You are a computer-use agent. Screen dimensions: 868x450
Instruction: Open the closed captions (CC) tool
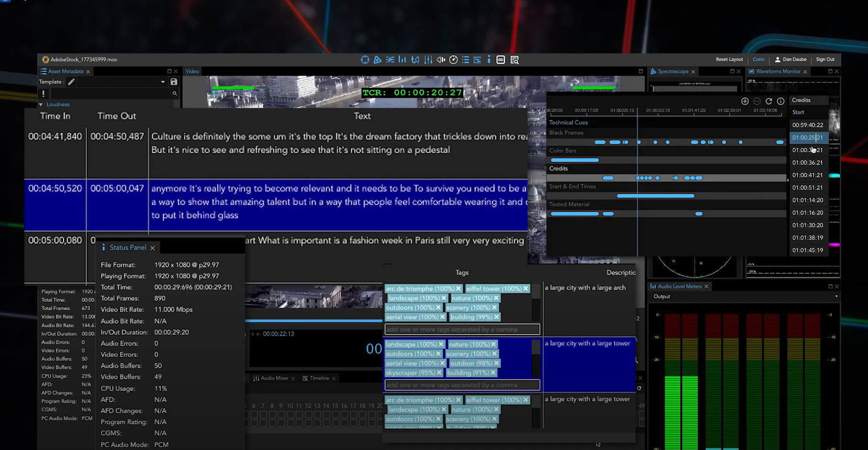pyautogui.click(x=501, y=60)
